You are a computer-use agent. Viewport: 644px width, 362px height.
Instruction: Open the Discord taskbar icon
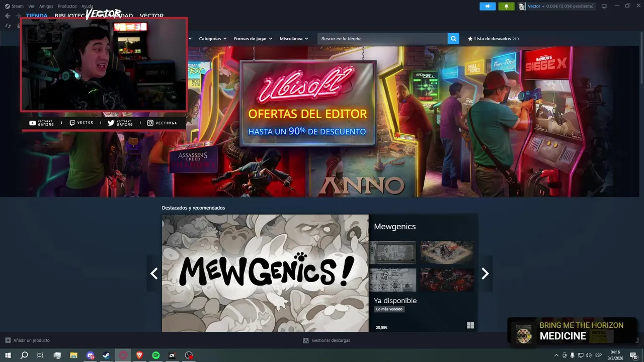click(x=90, y=355)
